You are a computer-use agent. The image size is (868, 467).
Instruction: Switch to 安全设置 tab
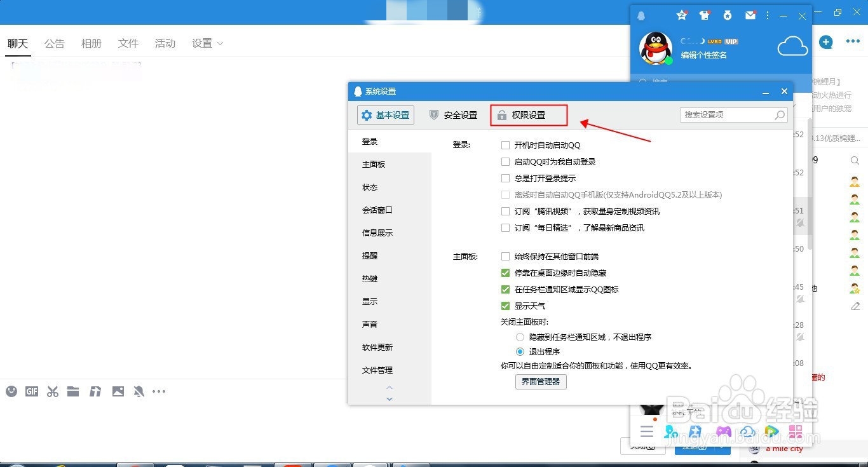click(453, 115)
